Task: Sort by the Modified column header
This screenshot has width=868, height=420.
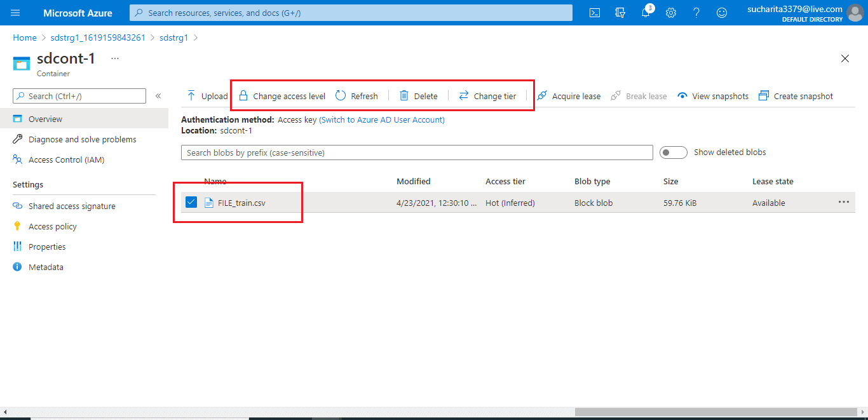Action: 414,181
